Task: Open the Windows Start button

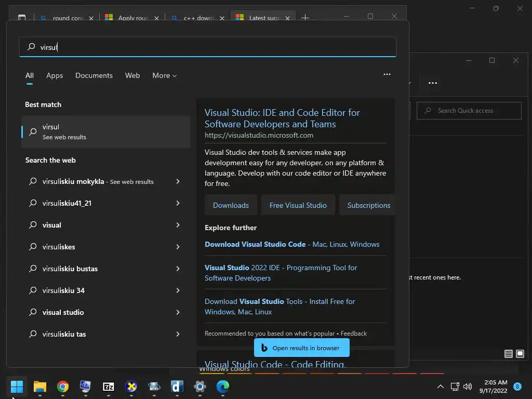Action: click(17, 387)
